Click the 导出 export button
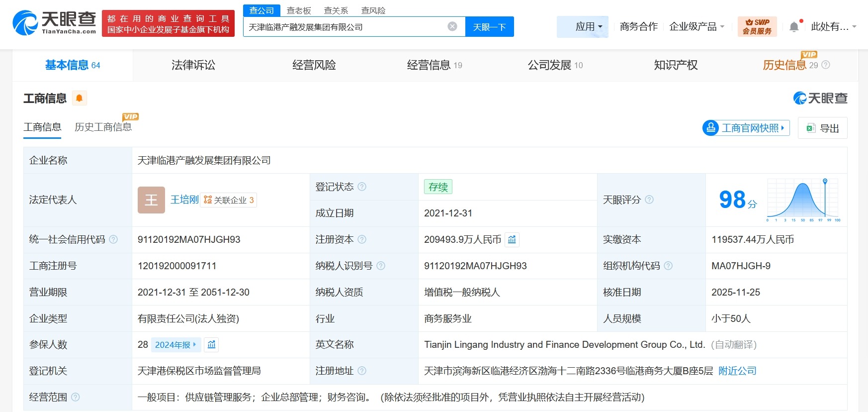The height and width of the screenshot is (412, 868). (823, 128)
